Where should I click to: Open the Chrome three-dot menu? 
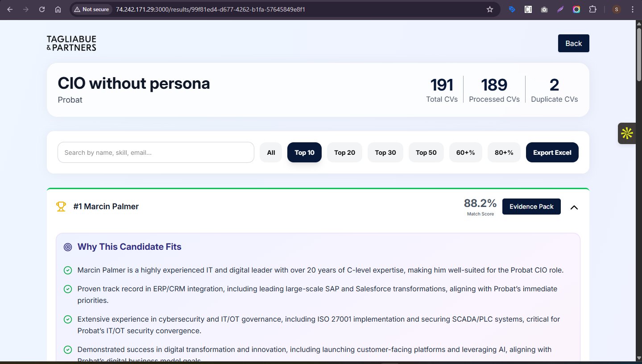pyautogui.click(x=633, y=9)
